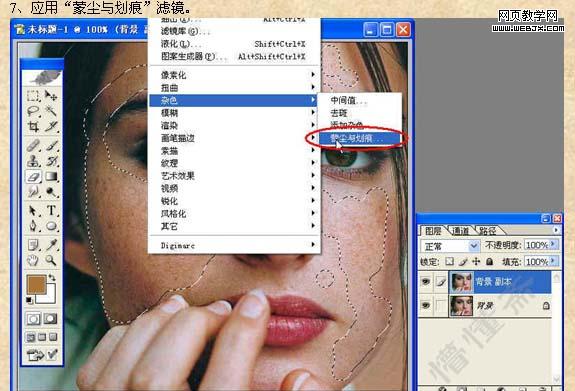575x391 pixels.
Task: Switch to the 通道 tab
Action: (x=461, y=231)
